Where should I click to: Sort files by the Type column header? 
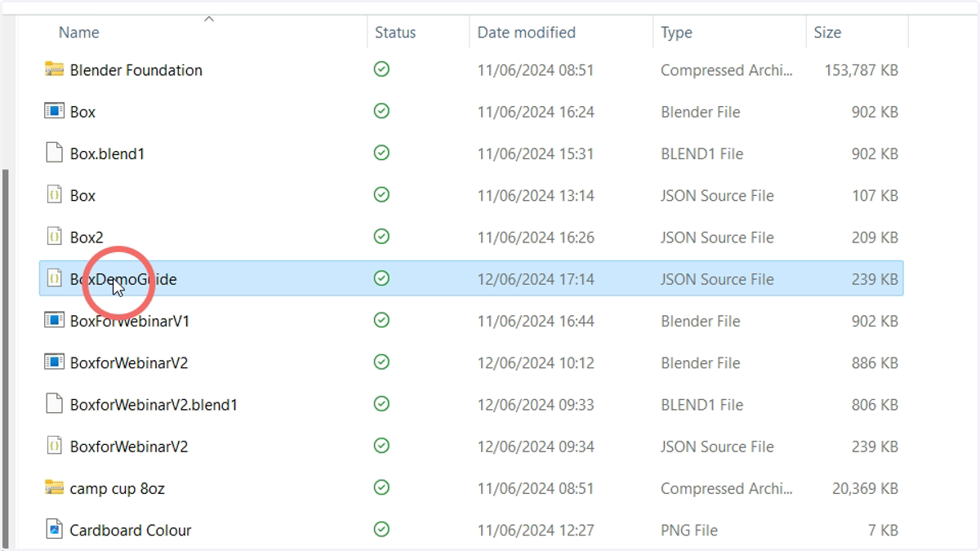(x=676, y=33)
